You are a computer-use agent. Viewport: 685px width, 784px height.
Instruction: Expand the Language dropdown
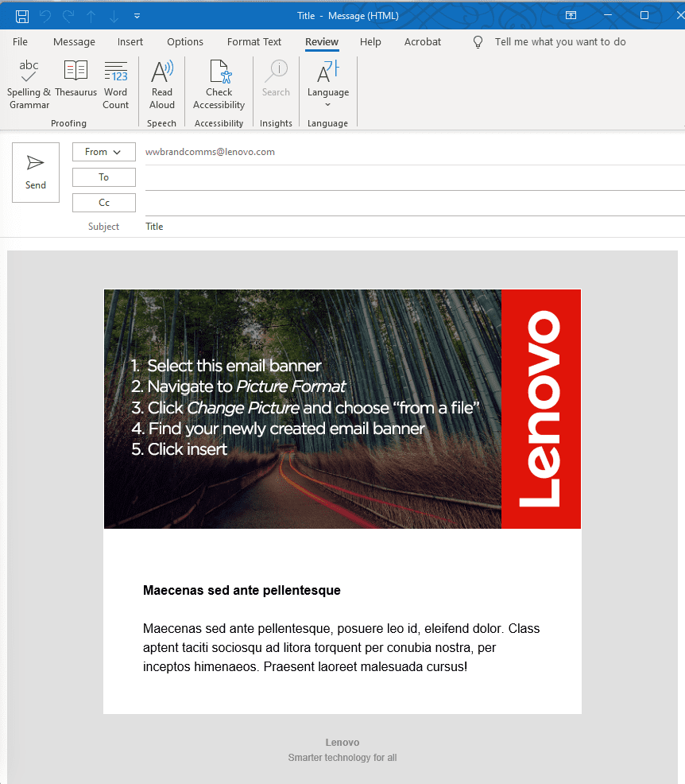(x=328, y=85)
